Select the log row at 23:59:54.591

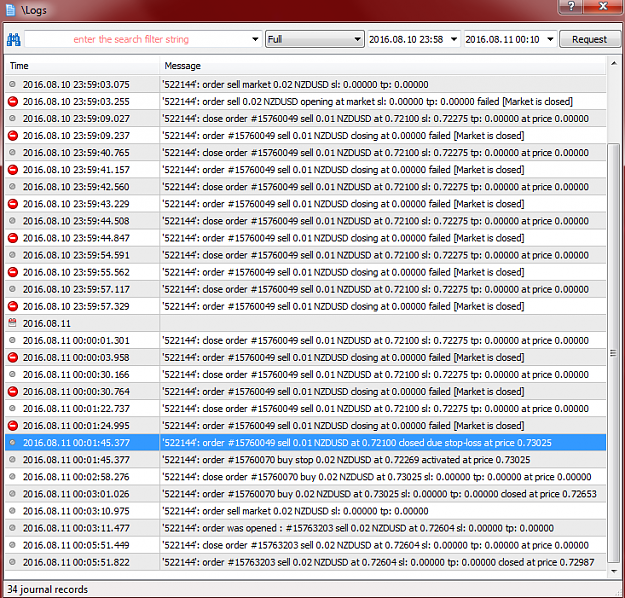[305, 255]
